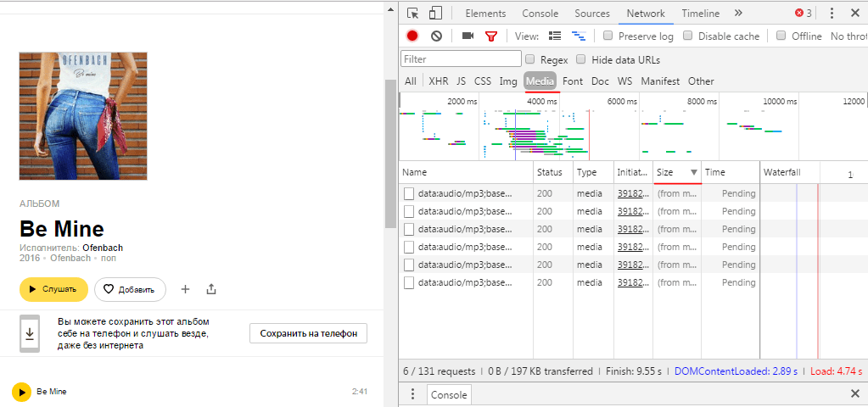The image size is (868, 407).
Task: Switch to the Timeline tab
Action: click(700, 14)
